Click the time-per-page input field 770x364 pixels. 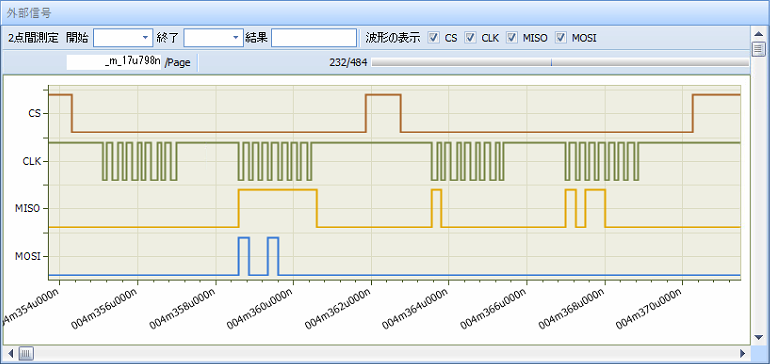[114, 62]
